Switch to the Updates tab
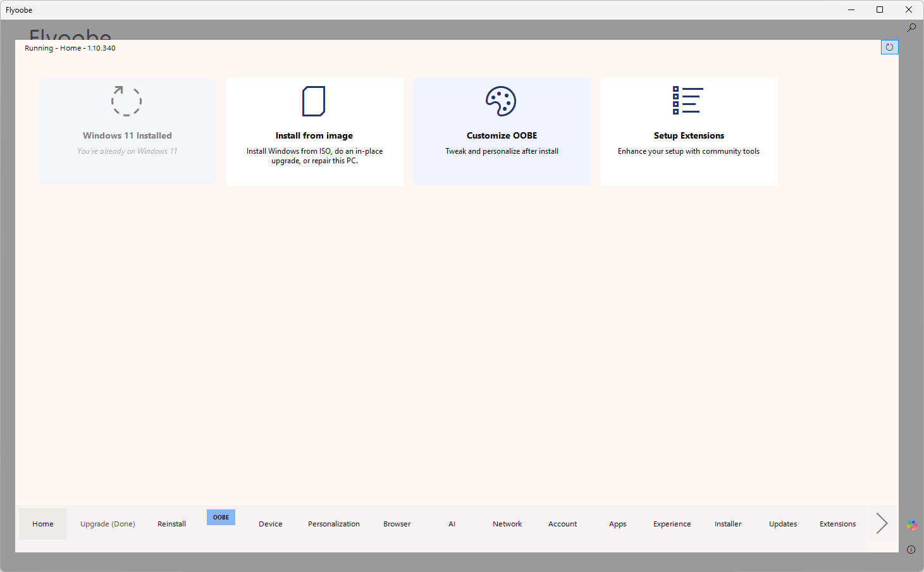924x572 pixels. (783, 524)
